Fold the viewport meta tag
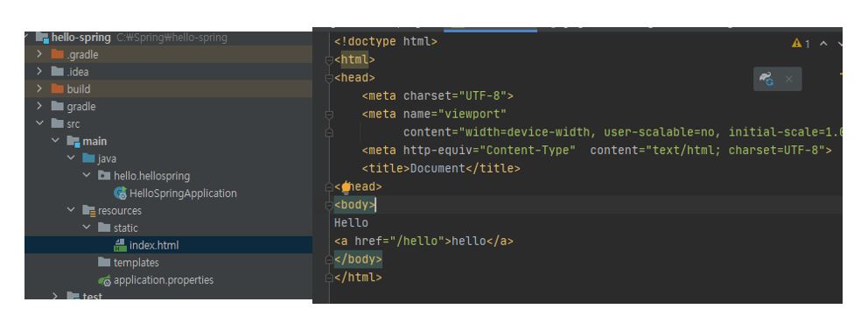Viewport: 868px width, 323px height. point(329,114)
